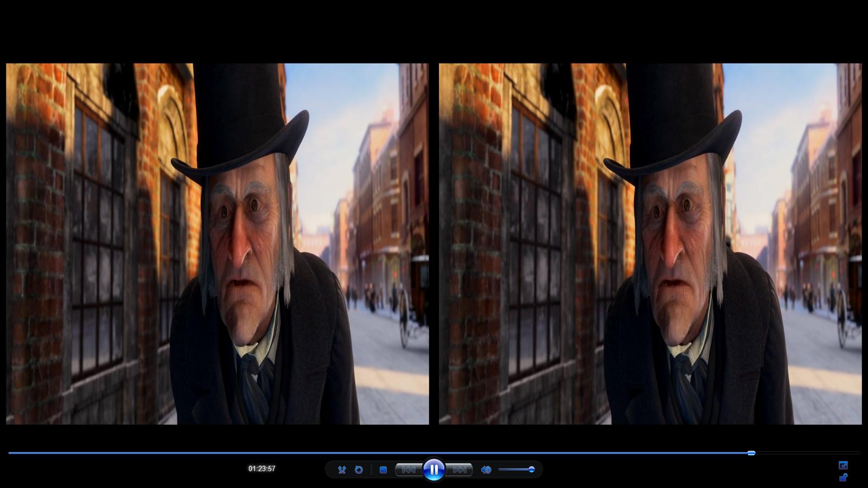Click the middle of the volume track

tap(515, 470)
